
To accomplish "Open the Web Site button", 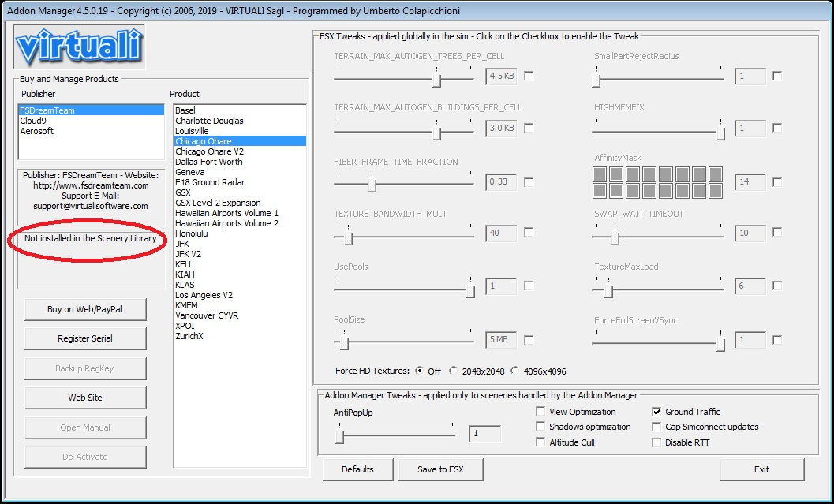I will tap(84, 398).
